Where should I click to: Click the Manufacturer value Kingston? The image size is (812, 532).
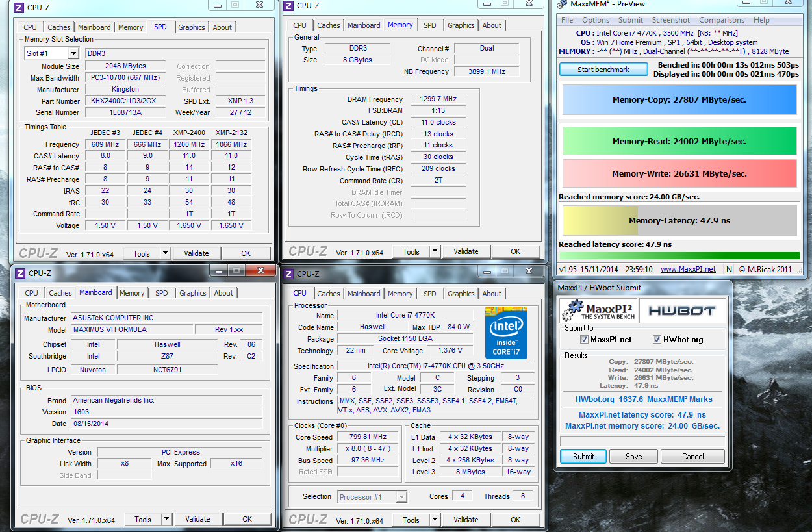click(x=125, y=90)
